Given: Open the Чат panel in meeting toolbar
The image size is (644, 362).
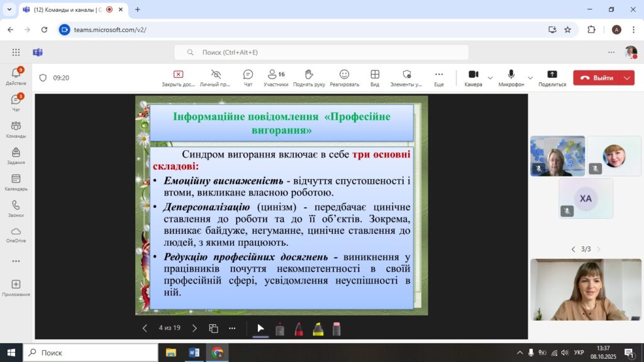Looking at the screenshot, I should click(x=248, y=77).
